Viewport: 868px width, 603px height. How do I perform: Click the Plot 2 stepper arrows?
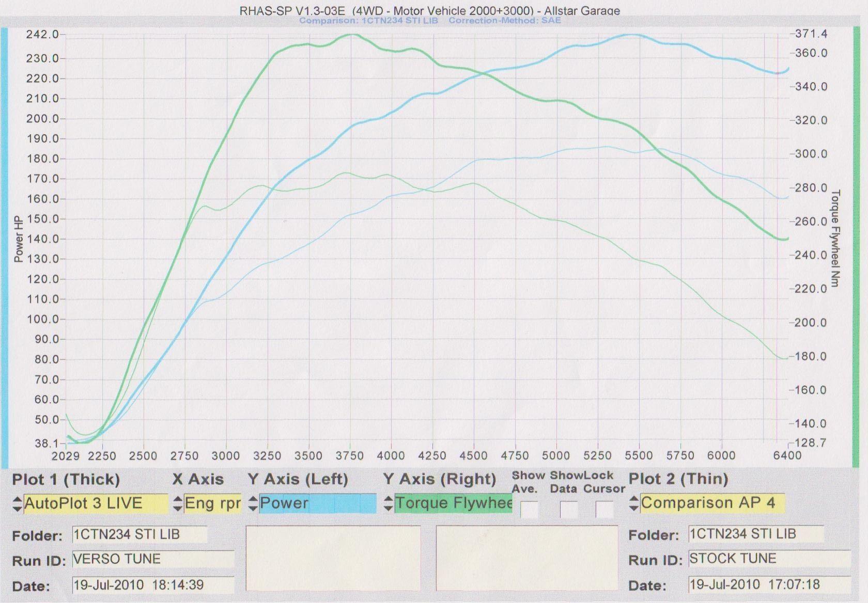(x=634, y=503)
